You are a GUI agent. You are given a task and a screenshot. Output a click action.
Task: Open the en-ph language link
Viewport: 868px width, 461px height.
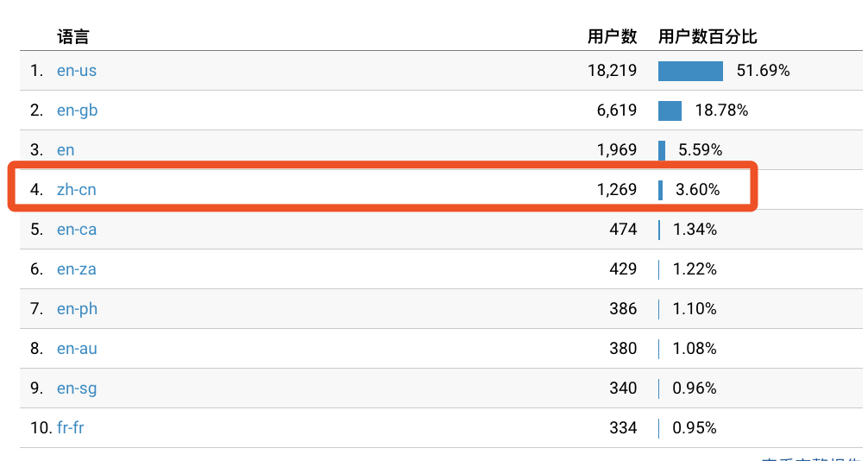click(77, 309)
